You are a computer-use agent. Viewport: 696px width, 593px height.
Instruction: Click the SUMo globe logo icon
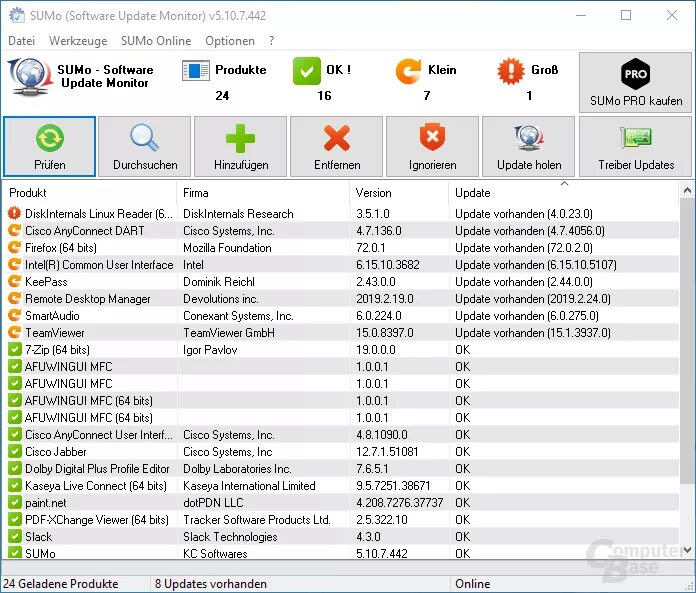point(30,76)
